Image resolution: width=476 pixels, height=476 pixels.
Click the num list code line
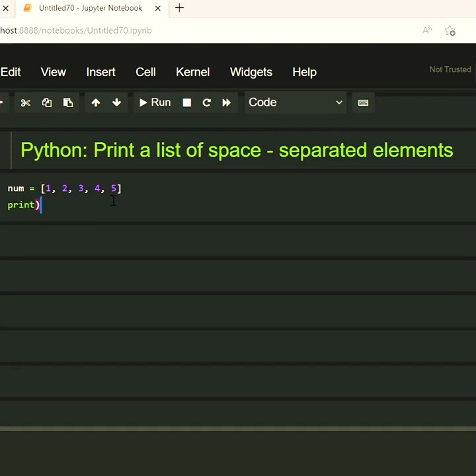(x=64, y=188)
